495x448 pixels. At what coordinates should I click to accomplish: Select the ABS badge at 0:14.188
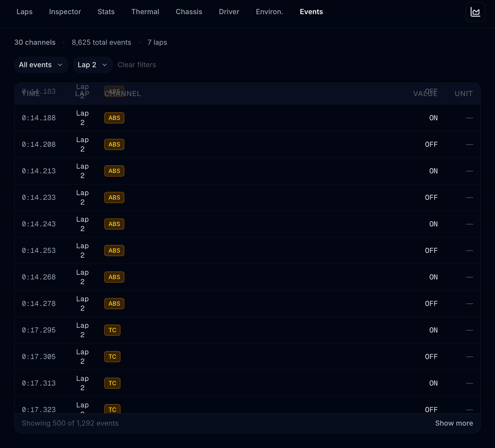(x=114, y=118)
